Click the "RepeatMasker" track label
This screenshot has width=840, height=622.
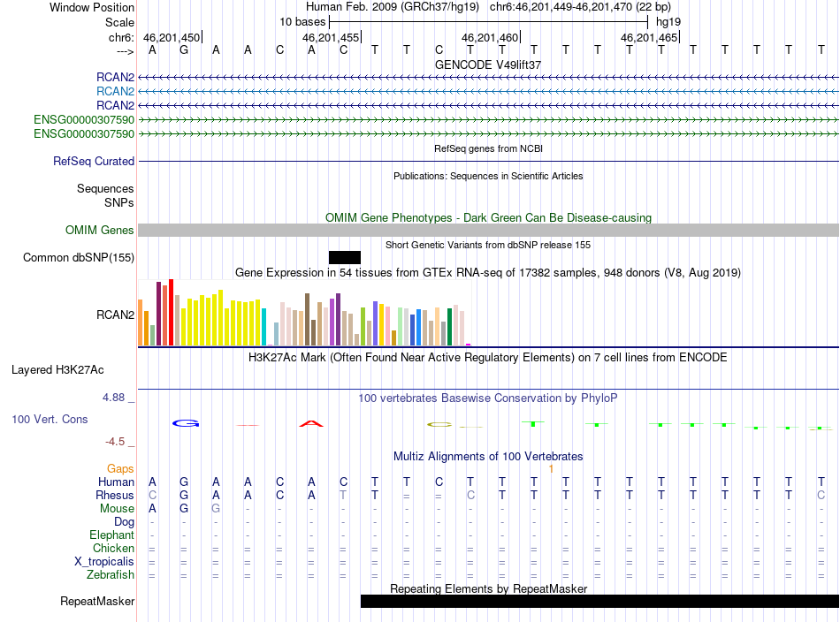point(97,601)
